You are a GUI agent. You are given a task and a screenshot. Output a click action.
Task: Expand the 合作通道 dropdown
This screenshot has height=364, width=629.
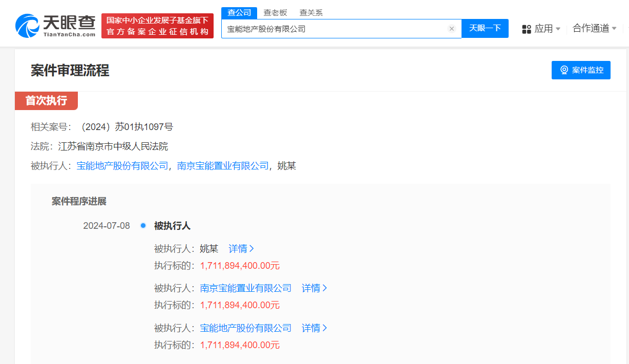(594, 29)
